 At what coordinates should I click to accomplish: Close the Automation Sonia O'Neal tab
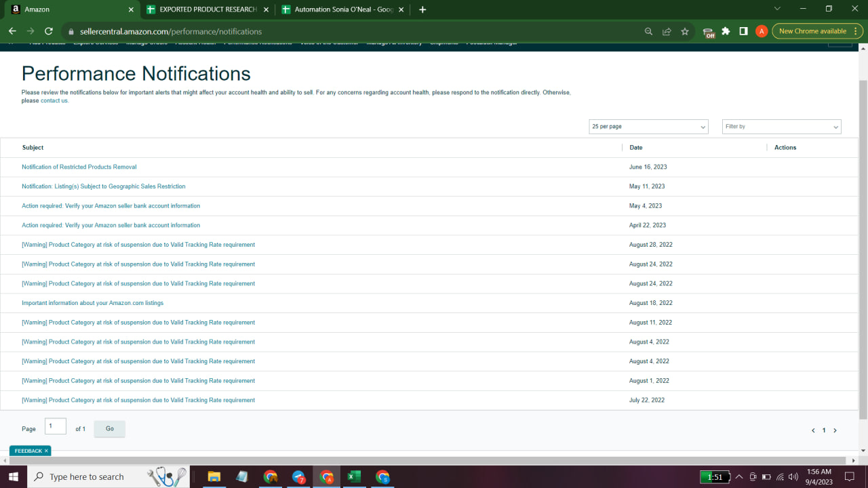point(401,9)
